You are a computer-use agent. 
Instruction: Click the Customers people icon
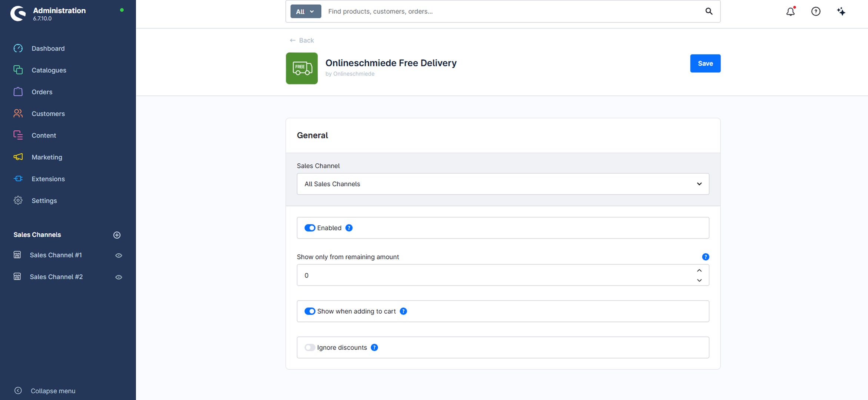coord(18,113)
